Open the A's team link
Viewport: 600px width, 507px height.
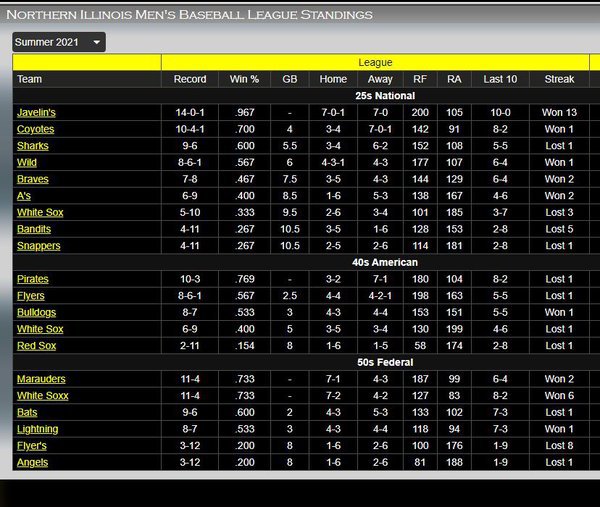[24, 196]
